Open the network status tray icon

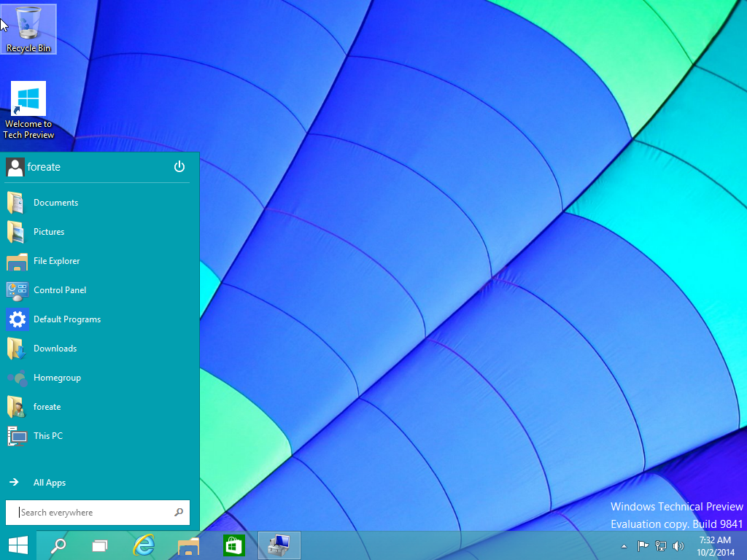(x=661, y=546)
